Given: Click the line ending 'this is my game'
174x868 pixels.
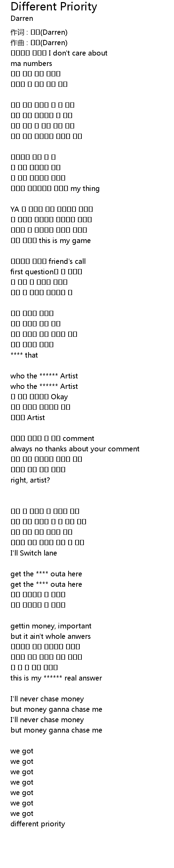Looking at the screenshot, I should coord(51,241).
